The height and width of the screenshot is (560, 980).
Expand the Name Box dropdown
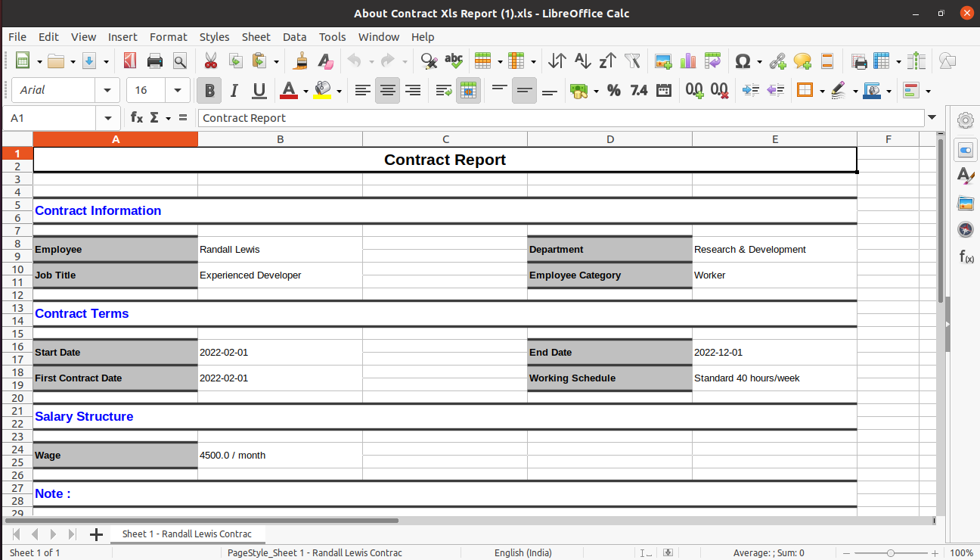(107, 118)
